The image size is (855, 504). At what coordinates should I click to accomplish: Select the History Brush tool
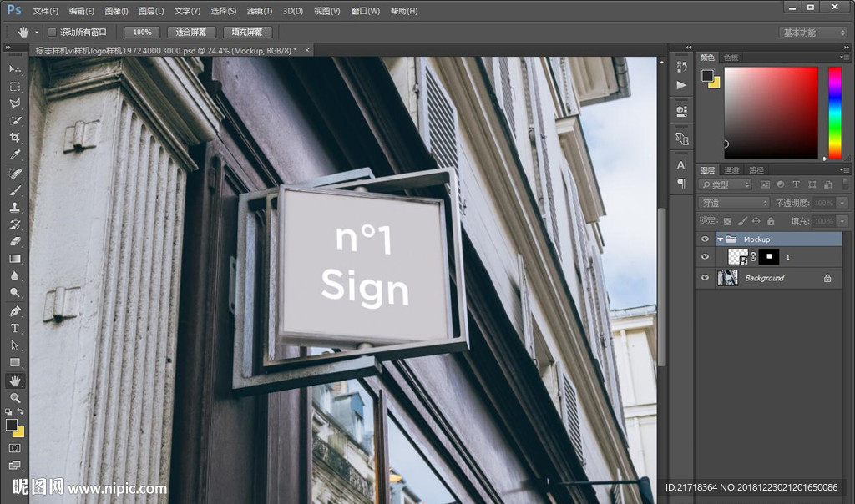15,224
